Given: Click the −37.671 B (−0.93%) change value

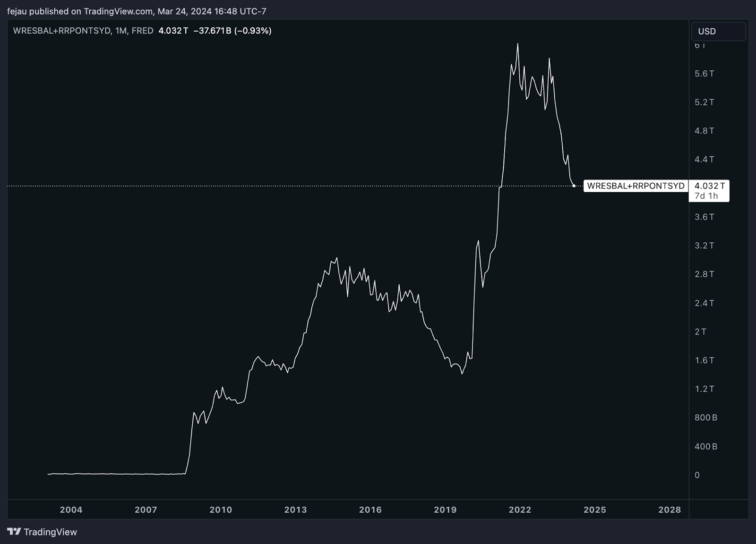Looking at the screenshot, I should (x=232, y=31).
